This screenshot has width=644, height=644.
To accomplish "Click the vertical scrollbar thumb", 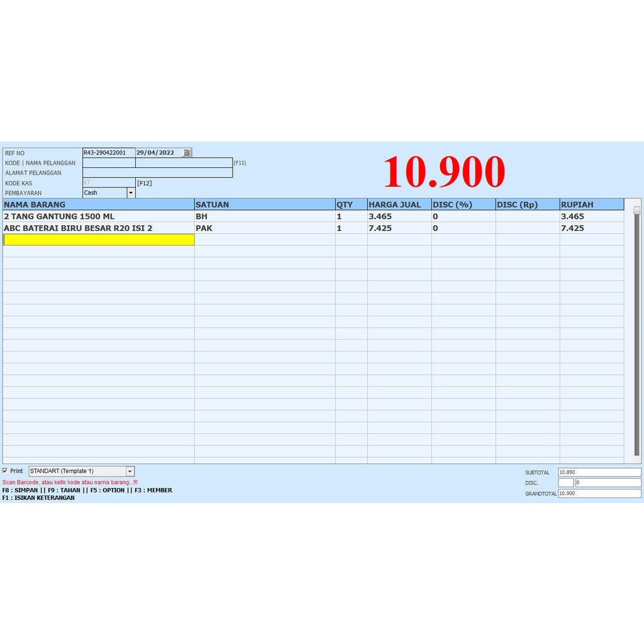I will (x=637, y=210).
